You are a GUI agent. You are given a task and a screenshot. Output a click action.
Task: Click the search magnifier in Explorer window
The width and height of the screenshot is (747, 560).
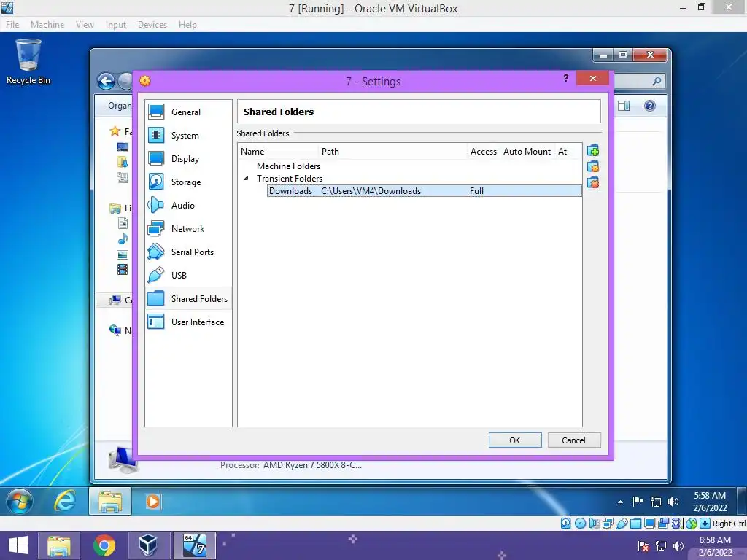pos(657,82)
